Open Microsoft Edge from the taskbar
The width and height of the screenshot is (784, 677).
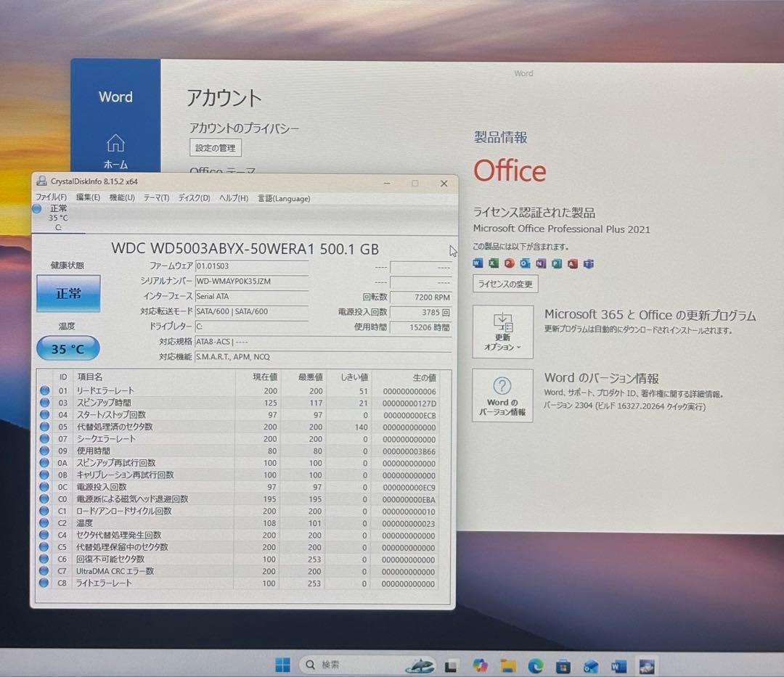[x=536, y=665]
